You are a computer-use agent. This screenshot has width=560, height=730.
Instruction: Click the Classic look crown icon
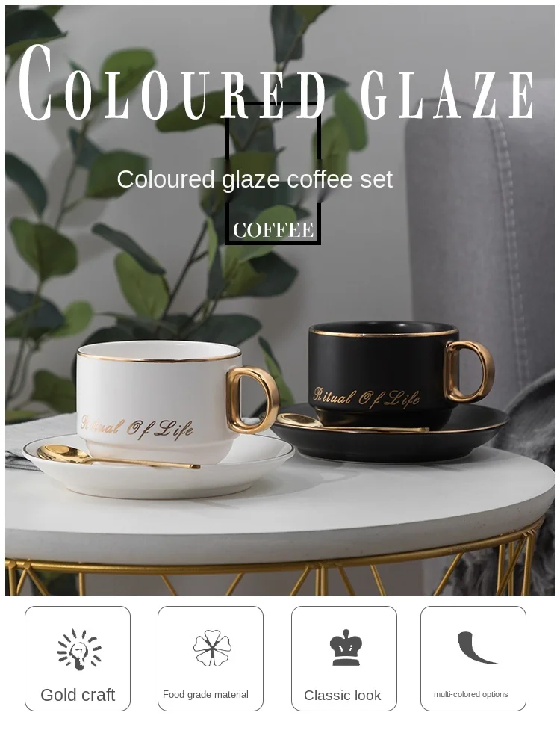(x=346, y=647)
